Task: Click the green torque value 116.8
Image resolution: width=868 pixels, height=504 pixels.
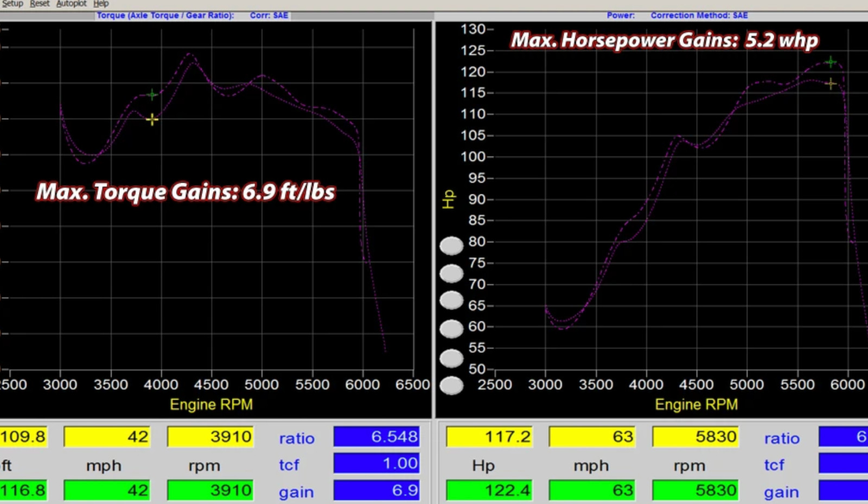Action: pyautogui.click(x=24, y=490)
